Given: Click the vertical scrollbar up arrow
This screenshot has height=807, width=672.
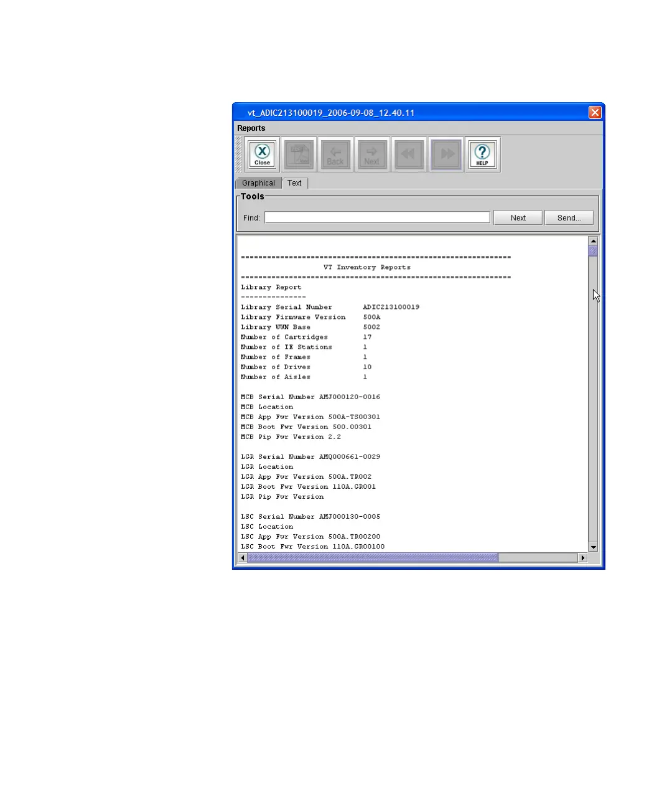Looking at the screenshot, I should (593, 241).
